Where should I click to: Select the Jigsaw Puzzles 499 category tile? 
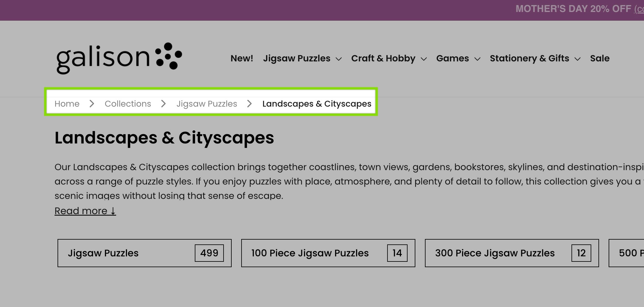pos(144,253)
